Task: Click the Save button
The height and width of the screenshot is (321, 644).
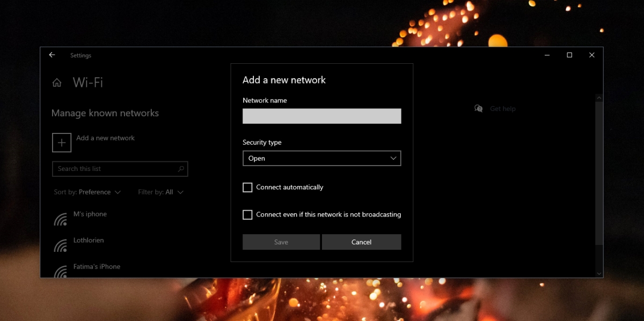Action: coord(281,242)
